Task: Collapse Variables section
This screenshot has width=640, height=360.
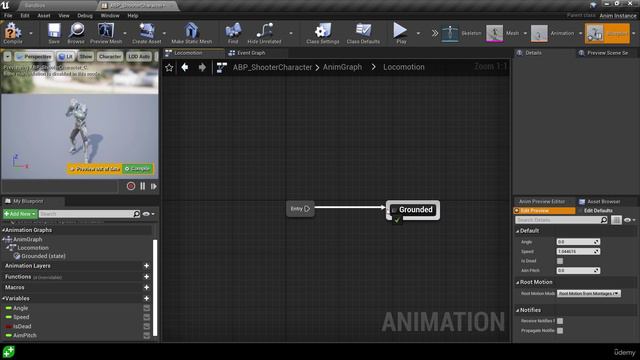Action: point(4,298)
